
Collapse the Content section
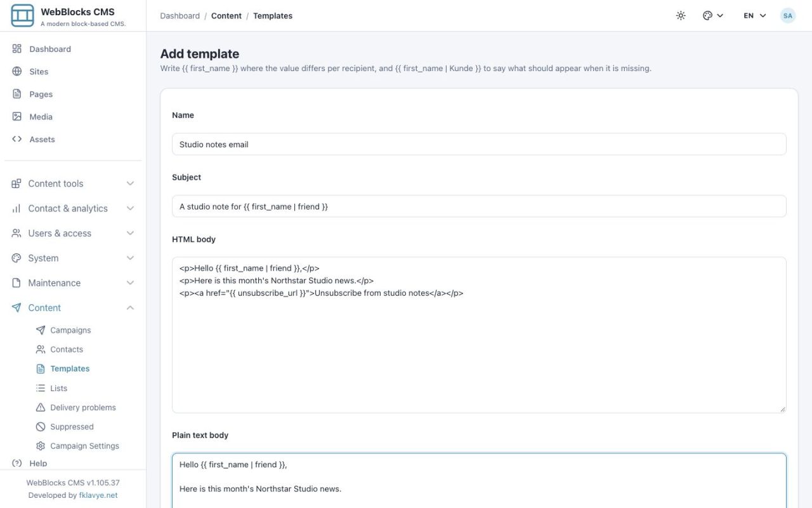coord(73,307)
